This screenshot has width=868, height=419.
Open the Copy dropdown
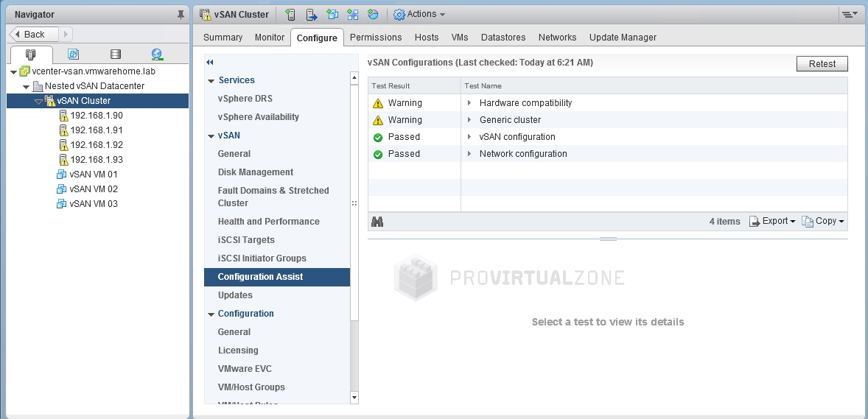[x=823, y=222]
